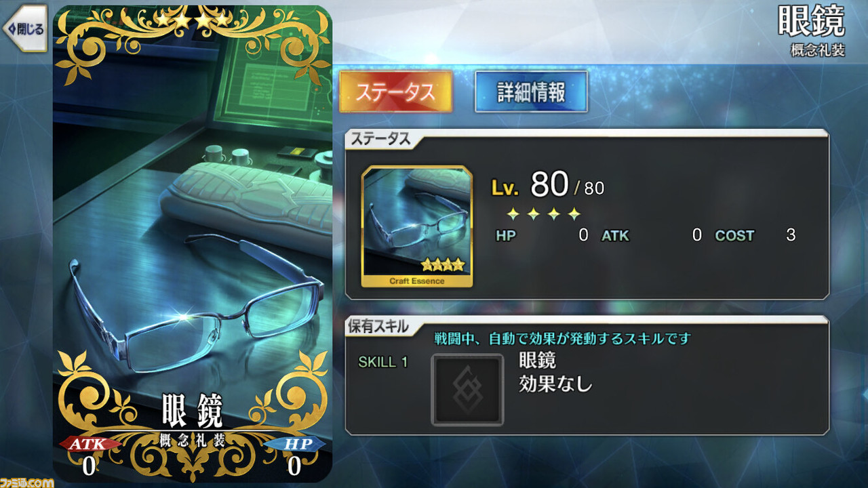Switch to the ステータス tab
The height and width of the screenshot is (488, 868).
click(395, 91)
